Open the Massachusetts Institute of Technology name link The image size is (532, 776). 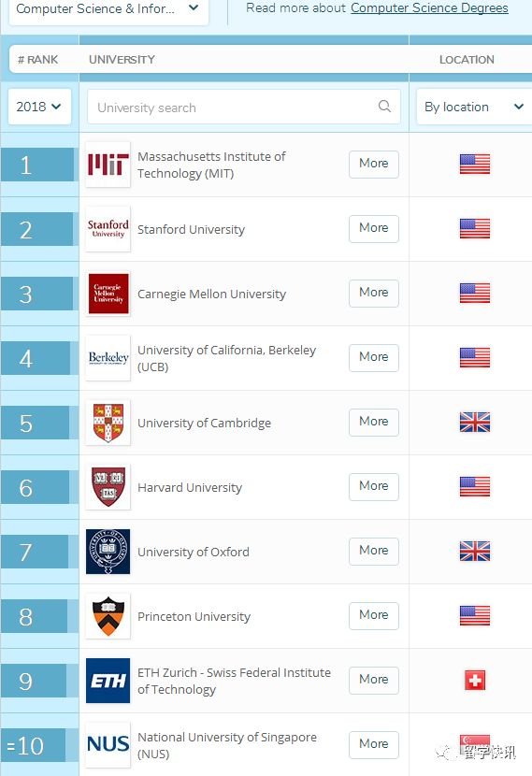211,165
